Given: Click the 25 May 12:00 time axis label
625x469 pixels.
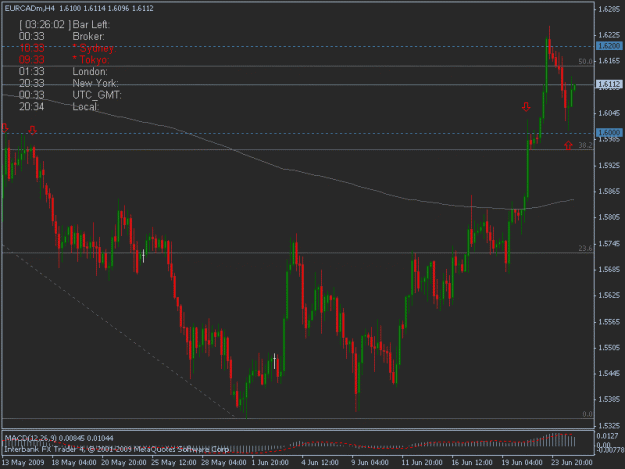Looking at the screenshot, I should click(174, 463).
